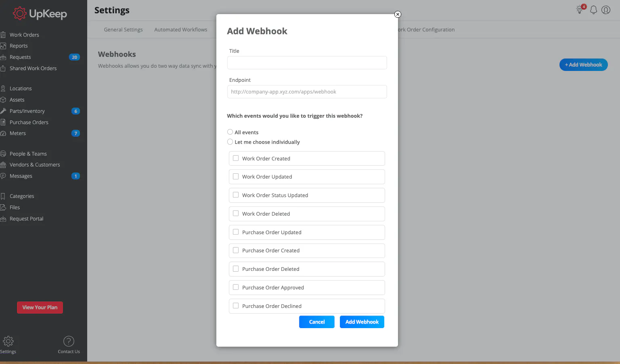Select Reports in the sidebar
Viewport: 620px width, 364px height.
click(18, 46)
